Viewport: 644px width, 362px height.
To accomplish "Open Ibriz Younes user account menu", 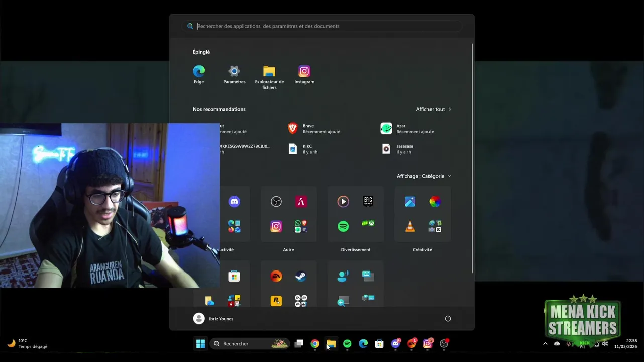I will coord(213,319).
